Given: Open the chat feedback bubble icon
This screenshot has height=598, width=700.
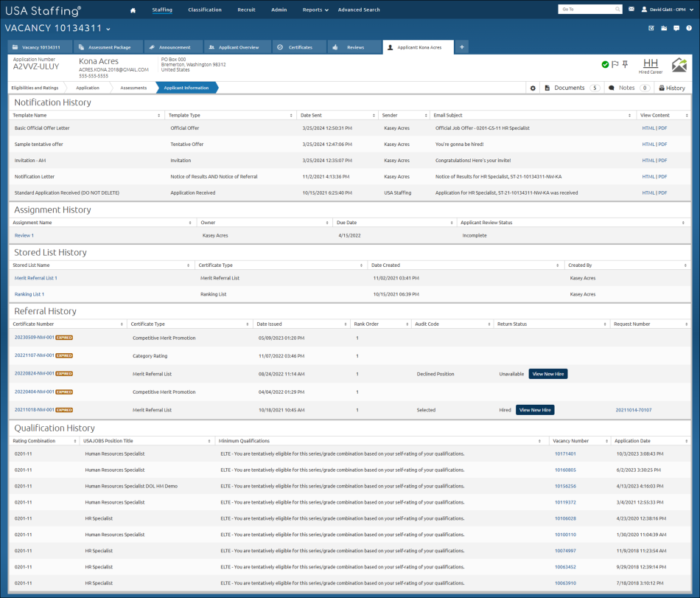Looking at the screenshot, I should coord(676,28).
